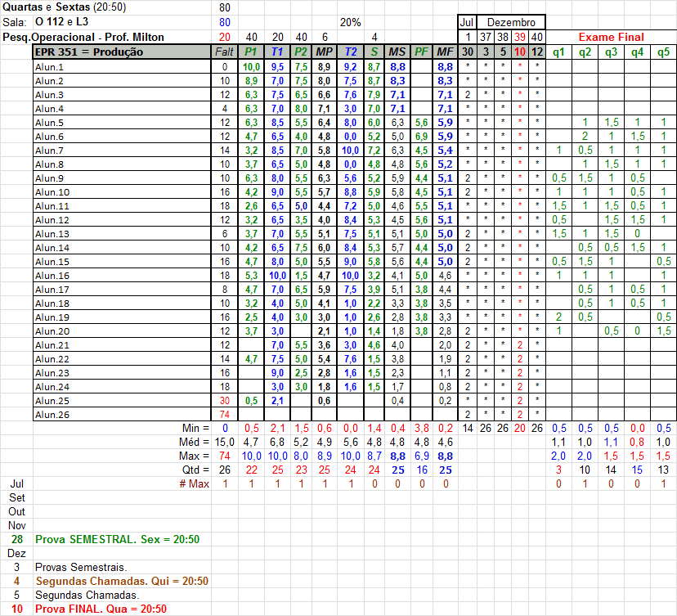
Task: Select the 'Alun.13' student row label
Action: 52,233
